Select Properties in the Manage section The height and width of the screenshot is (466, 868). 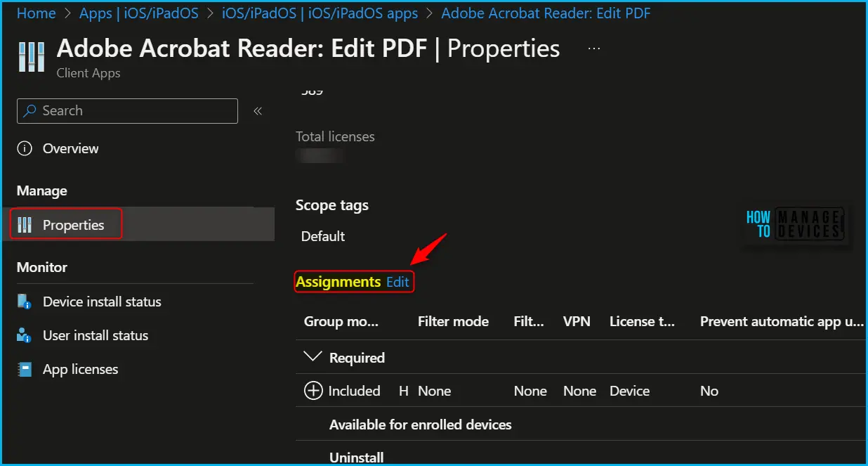[x=74, y=226]
